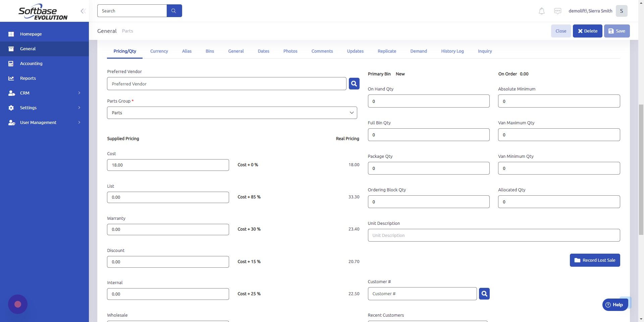This screenshot has height=322, width=644.
Task: Select the Accounting sidebar icon
Action: tap(11, 63)
